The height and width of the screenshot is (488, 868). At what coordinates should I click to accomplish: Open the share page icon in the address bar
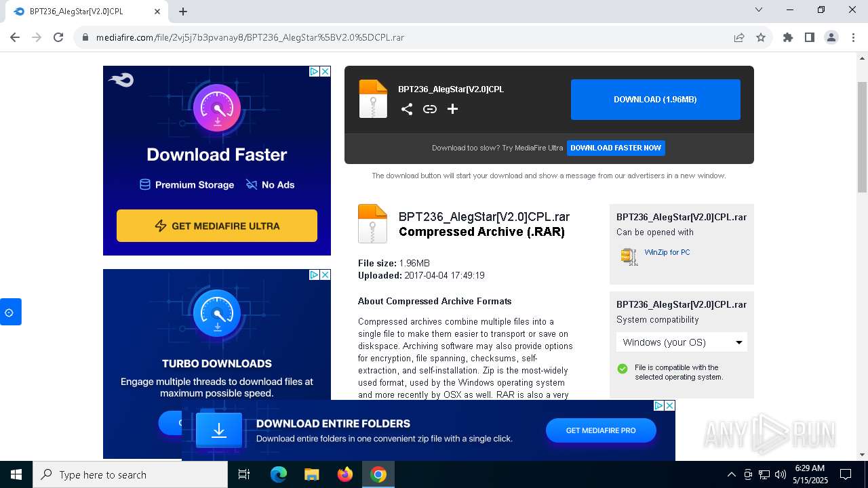(x=739, y=37)
